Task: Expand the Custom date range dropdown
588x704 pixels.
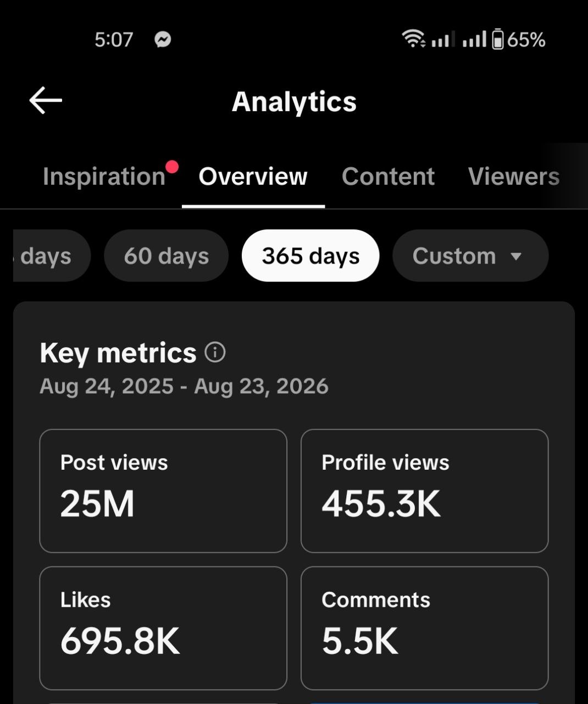Action: point(470,256)
